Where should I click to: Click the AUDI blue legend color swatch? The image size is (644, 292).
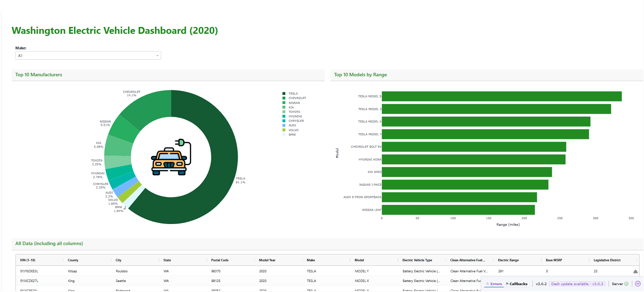[284, 125]
